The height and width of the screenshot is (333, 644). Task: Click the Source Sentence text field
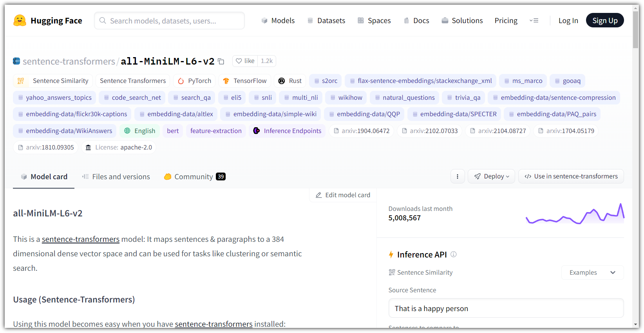tap(506, 308)
